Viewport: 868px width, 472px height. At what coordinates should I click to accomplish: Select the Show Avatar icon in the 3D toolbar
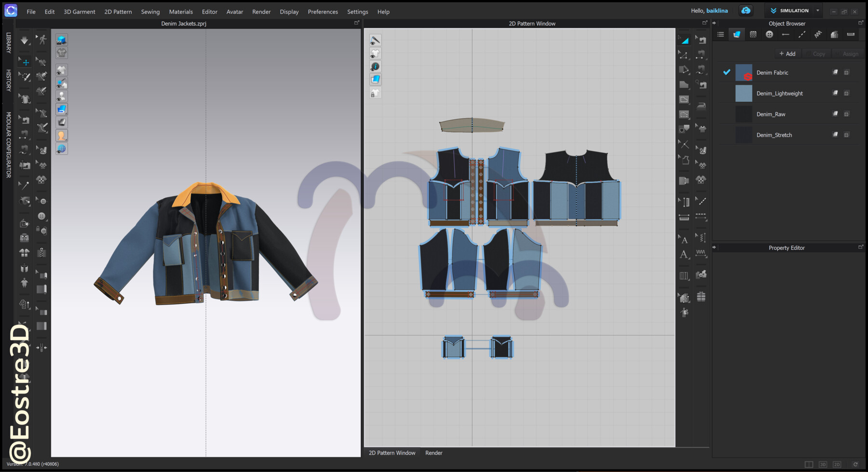pos(61,95)
